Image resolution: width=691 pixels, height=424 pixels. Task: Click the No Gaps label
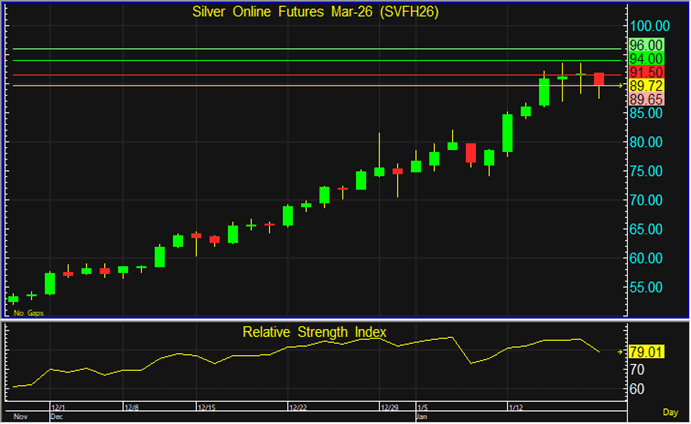coord(29,314)
